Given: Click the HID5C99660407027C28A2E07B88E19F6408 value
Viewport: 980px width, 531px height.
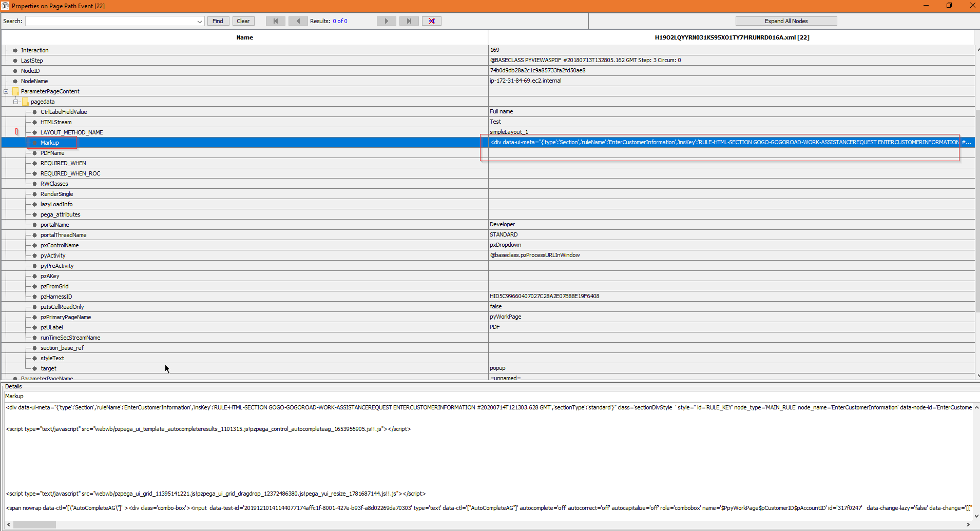Looking at the screenshot, I should pos(544,296).
